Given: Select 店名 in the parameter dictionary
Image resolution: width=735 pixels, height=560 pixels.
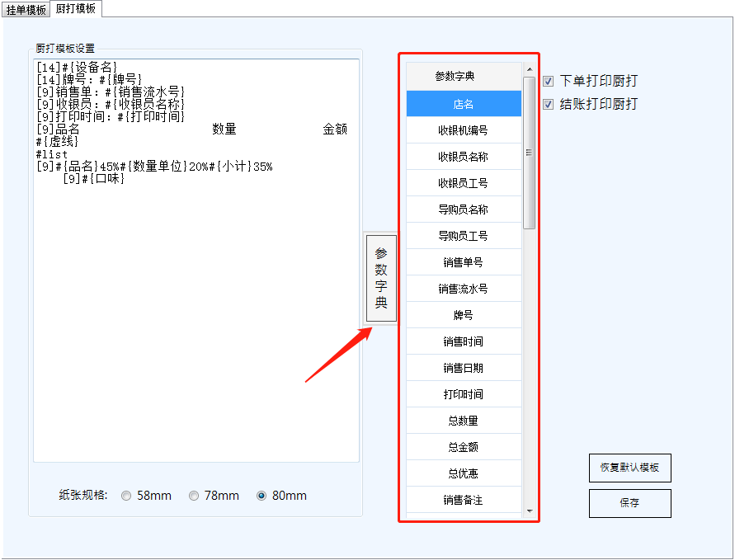Looking at the screenshot, I should 464,104.
